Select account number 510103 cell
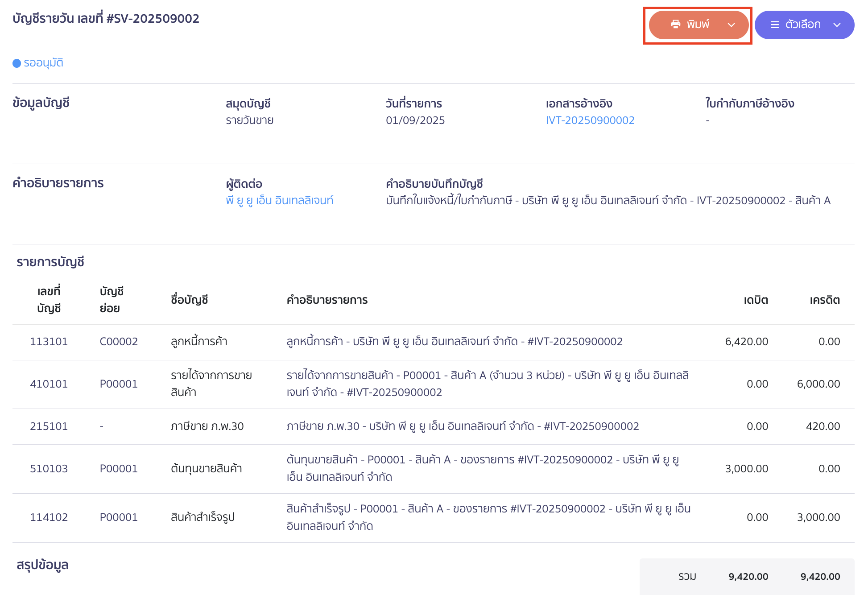 49,469
